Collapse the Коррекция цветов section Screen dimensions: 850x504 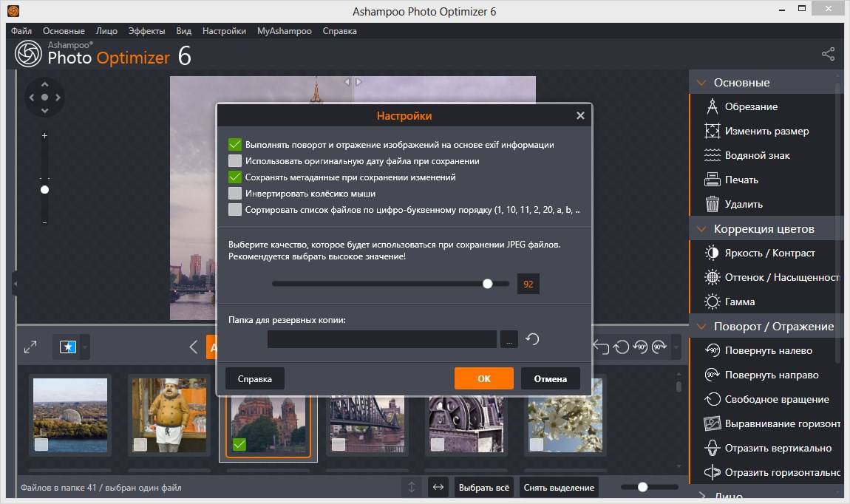701,229
